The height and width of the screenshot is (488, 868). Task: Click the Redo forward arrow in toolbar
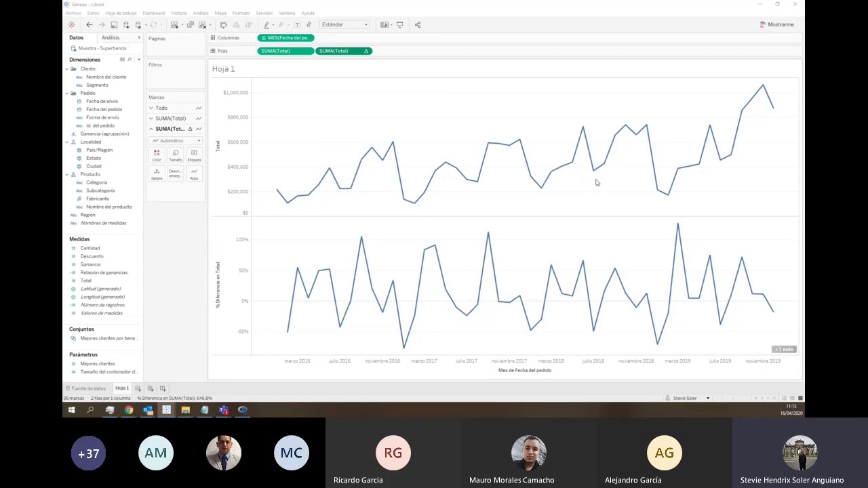[x=101, y=24]
